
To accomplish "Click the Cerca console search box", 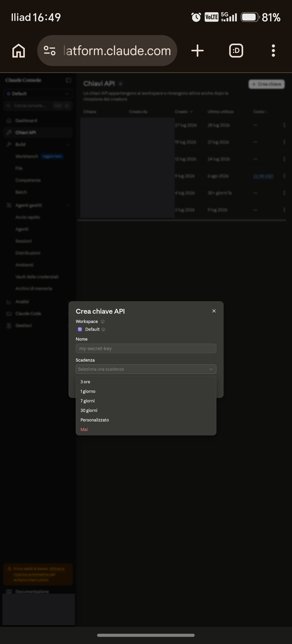I will coord(38,105).
